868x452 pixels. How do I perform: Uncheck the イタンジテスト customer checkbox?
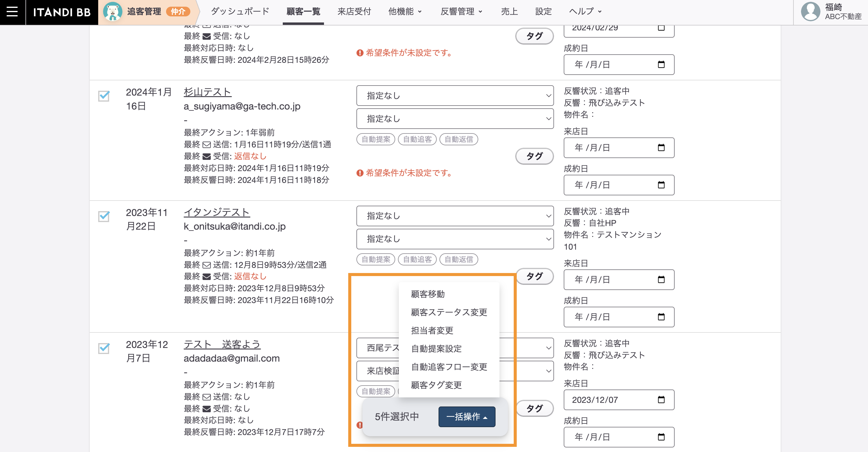(104, 216)
